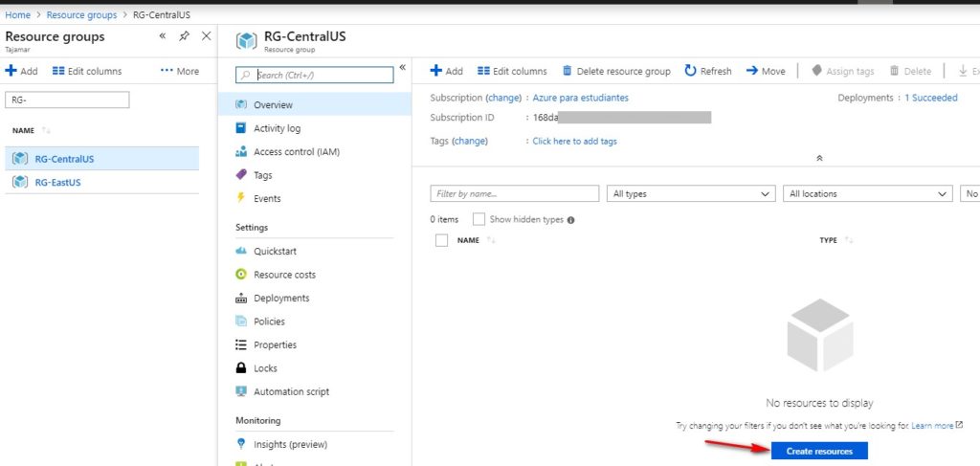The height and width of the screenshot is (466, 980).
Task: Tick the select-all checkbox beside NAME
Action: (441, 240)
